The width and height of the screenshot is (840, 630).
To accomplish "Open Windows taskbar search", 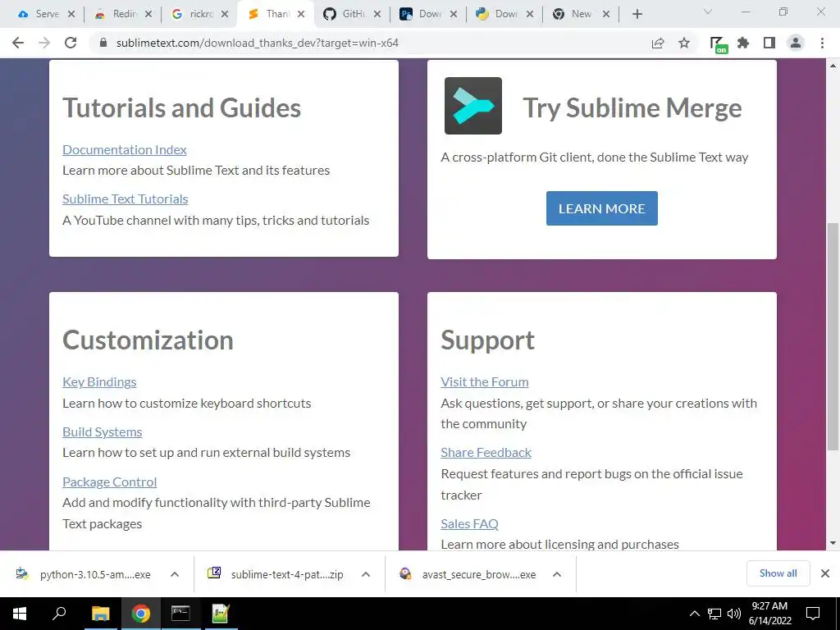I will 59,614.
